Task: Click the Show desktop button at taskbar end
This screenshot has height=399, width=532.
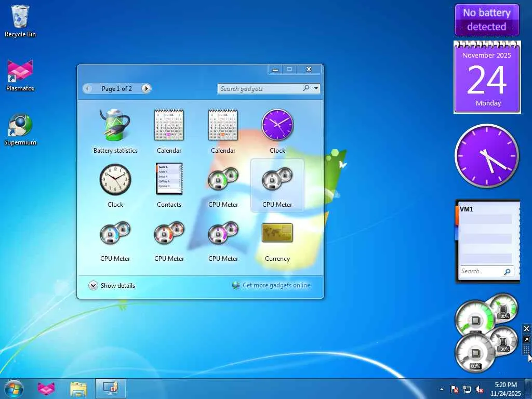Action: pyautogui.click(x=528, y=389)
